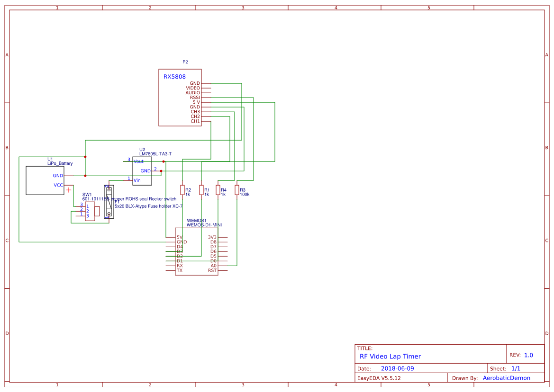Image resolution: width=554 pixels, height=392 pixels.
Task: Click the Date field showing 2018-06-09
Action: [397, 367]
